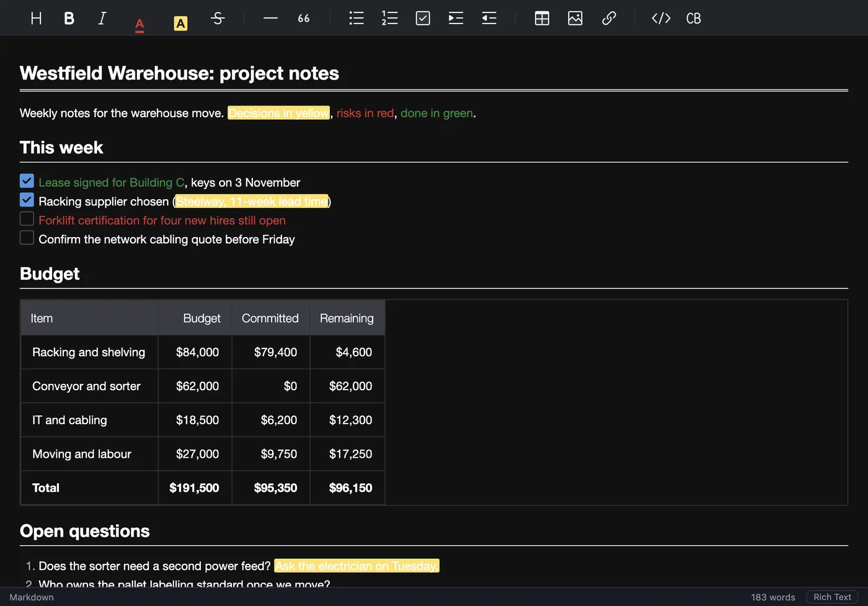Click the Moving and labour cell
This screenshot has height=606, width=868.
point(90,454)
